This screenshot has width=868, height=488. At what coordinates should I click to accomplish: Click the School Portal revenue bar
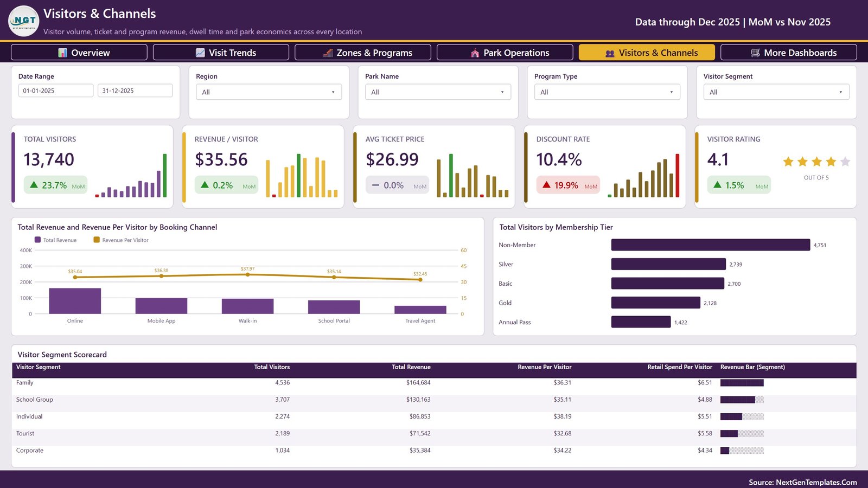334,307
